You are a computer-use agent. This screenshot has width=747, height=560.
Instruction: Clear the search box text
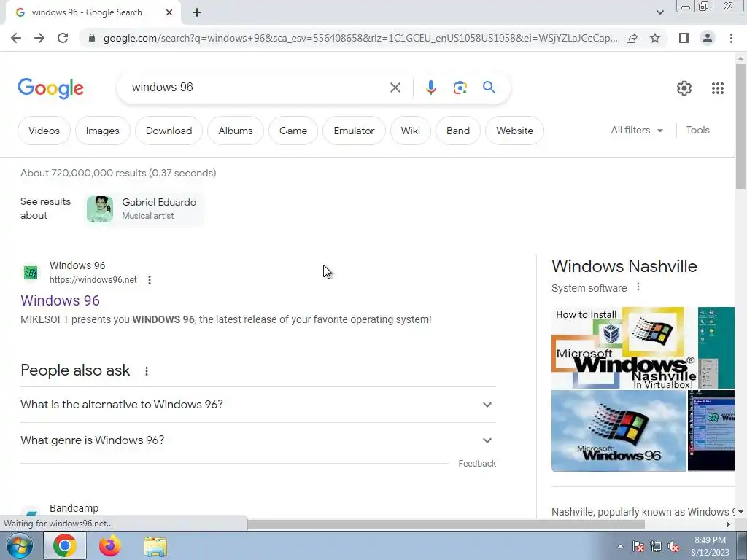(395, 87)
